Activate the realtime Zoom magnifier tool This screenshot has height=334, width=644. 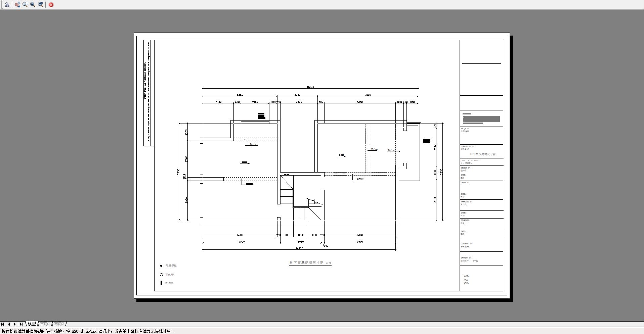coord(25,5)
